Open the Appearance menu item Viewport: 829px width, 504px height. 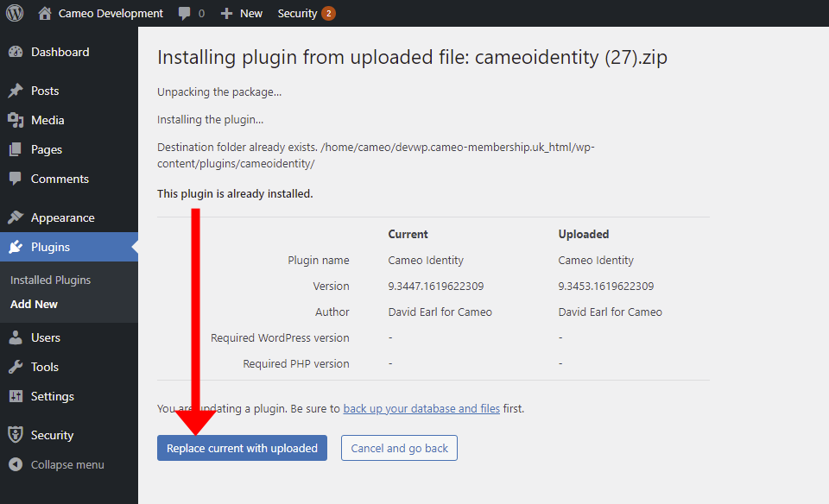tap(62, 217)
